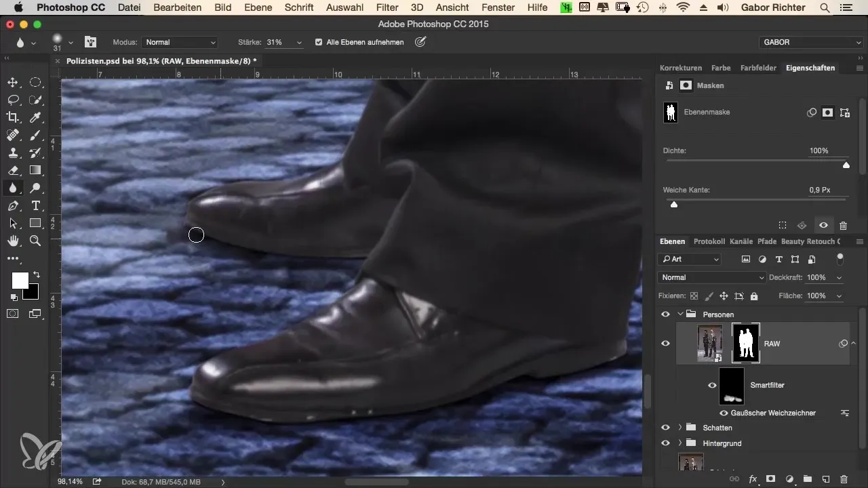The width and height of the screenshot is (868, 488).
Task: Select the Gradient tool
Action: [x=35, y=170]
